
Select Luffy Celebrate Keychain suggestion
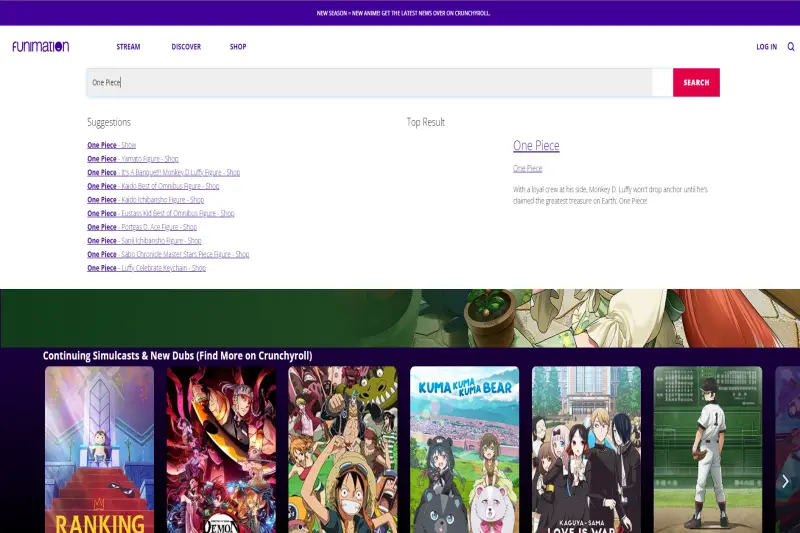point(146,268)
